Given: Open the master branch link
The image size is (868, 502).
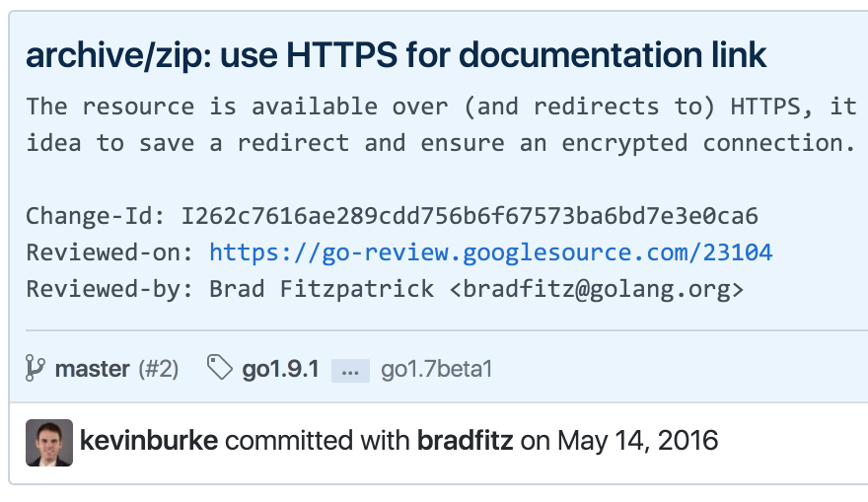Looking at the screenshot, I should coord(93,369).
